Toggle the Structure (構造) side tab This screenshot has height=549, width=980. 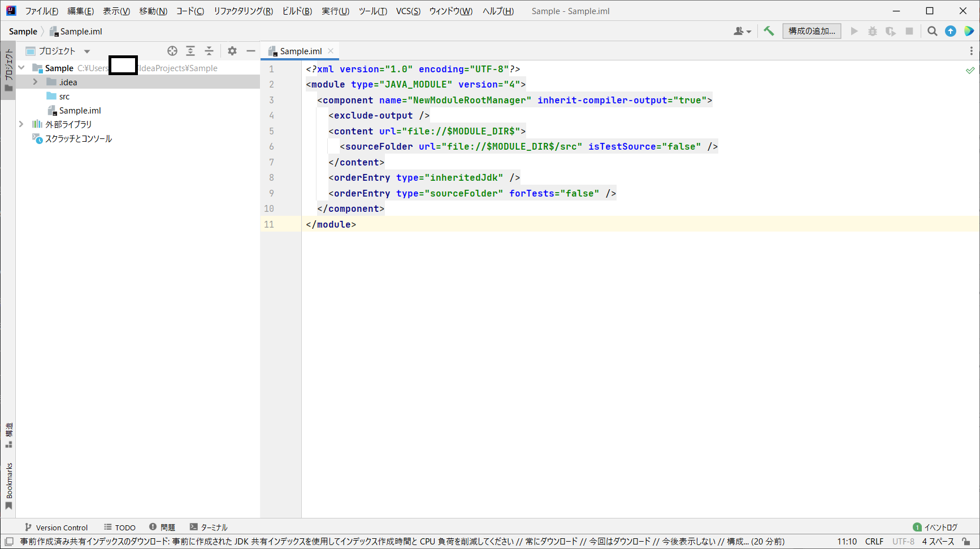click(8, 435)
